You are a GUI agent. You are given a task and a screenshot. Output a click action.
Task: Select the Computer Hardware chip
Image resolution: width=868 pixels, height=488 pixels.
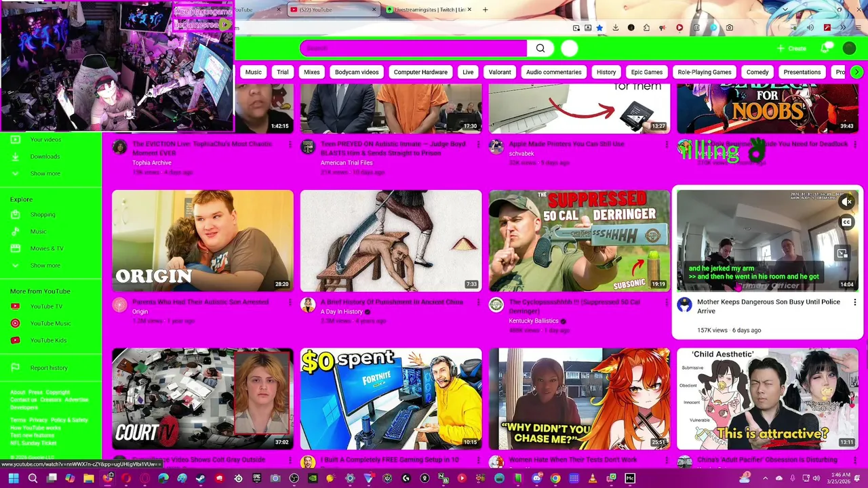click(420, 72)
